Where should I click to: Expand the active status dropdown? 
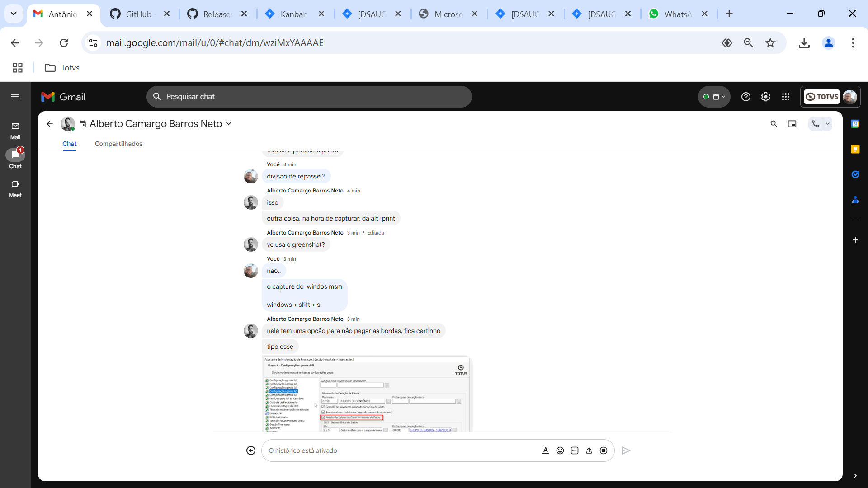pos(714,97)
